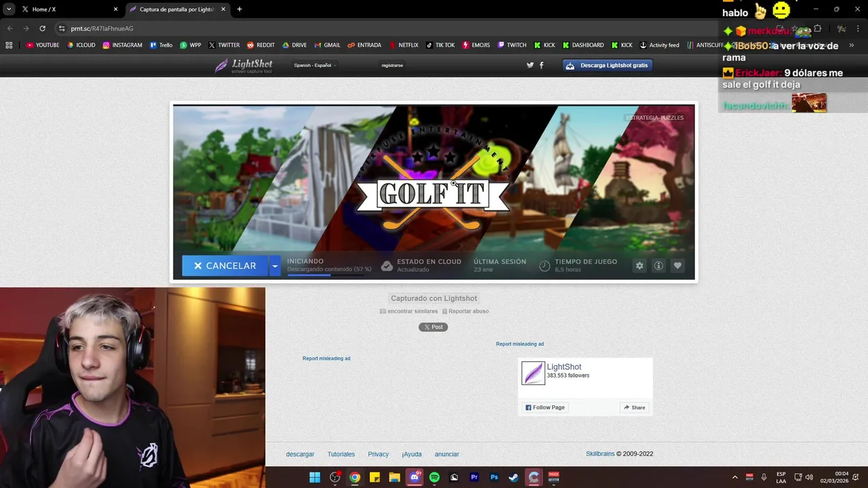This screenshot has height=488, width=868.
Task: Open the DRIVE bookmark
Action: coord(294,45)
